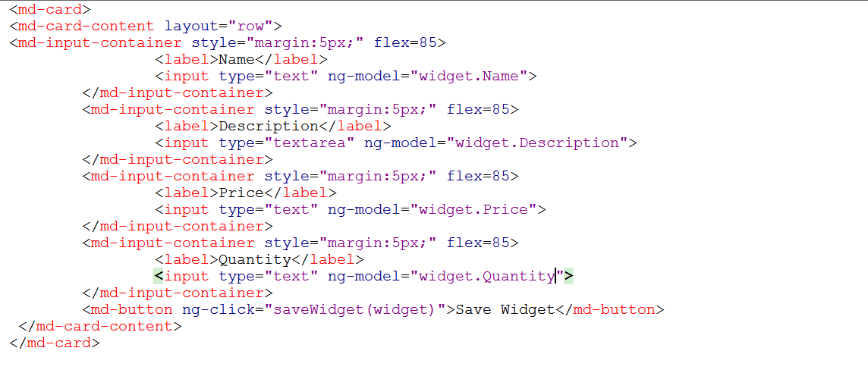Click the opening <md-card> tag
868x376 pixels.
tap(50, 9)
